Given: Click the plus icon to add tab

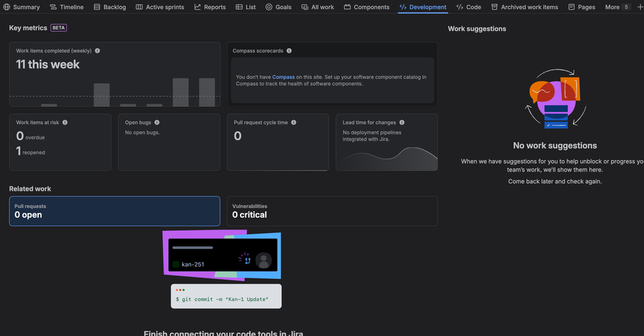Looking at the screenshot, I should click(x=639, y=7).
